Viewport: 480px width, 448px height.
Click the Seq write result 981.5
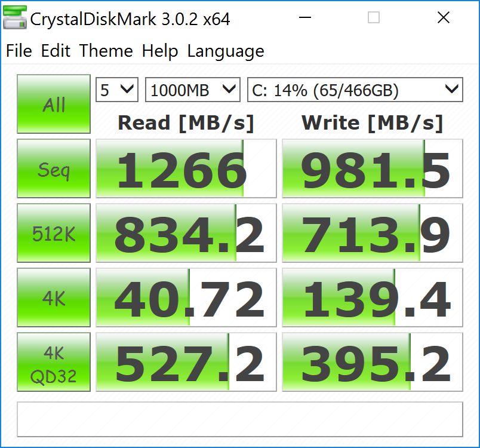click(x=373, y=168)
